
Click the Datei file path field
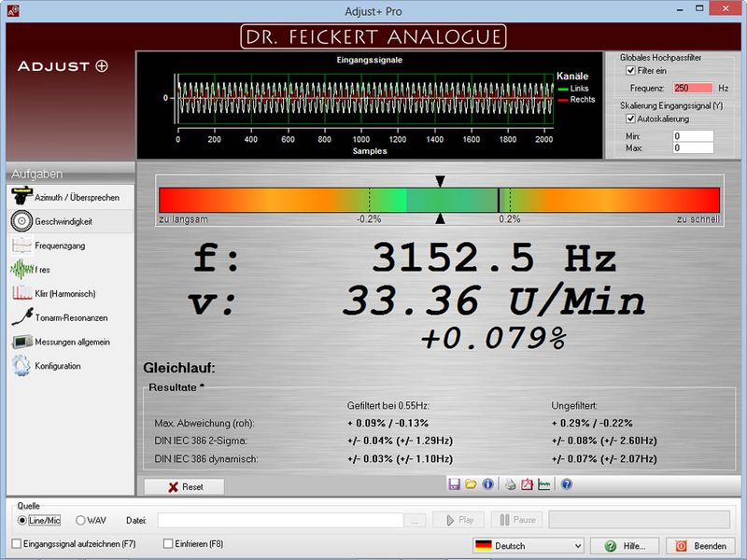point(281,521)
